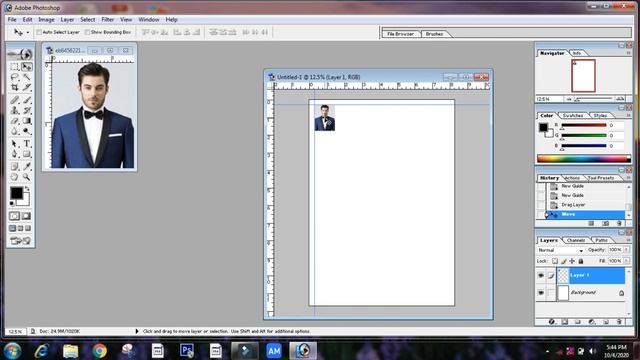Select the Brush tool
Screen dimensions: 640x360
click(x=27, y=100)
